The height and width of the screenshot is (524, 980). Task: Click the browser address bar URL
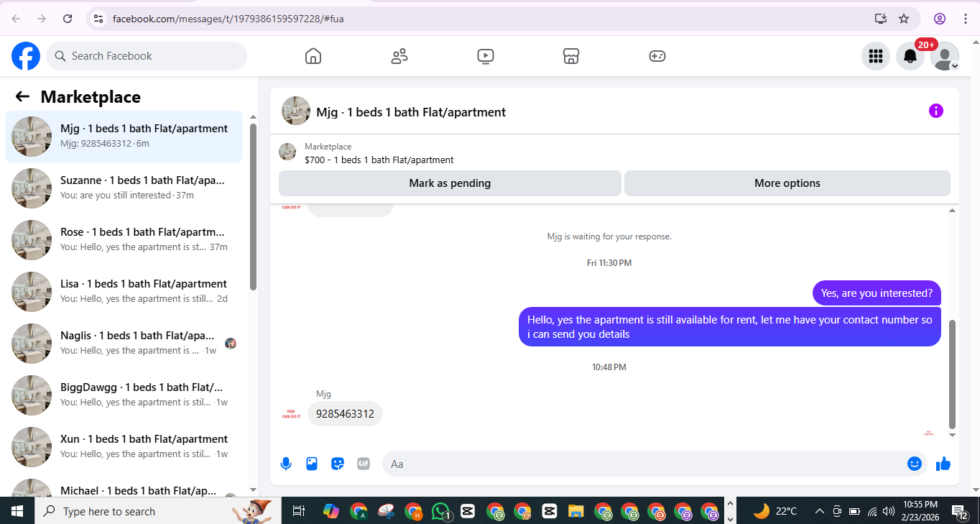[x=228, y=19]
